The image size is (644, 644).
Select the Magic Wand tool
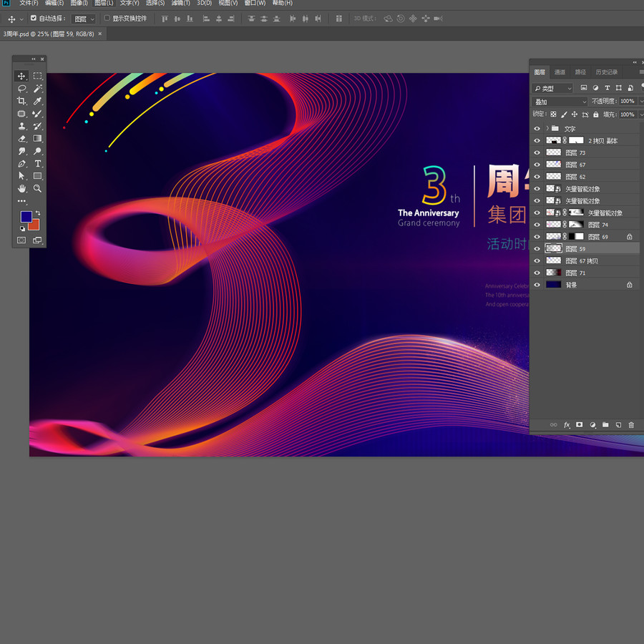pos(37,89)
